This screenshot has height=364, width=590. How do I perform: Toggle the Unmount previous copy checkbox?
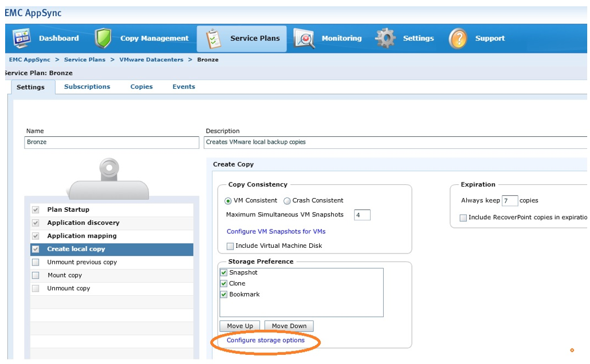coord(36,262)
